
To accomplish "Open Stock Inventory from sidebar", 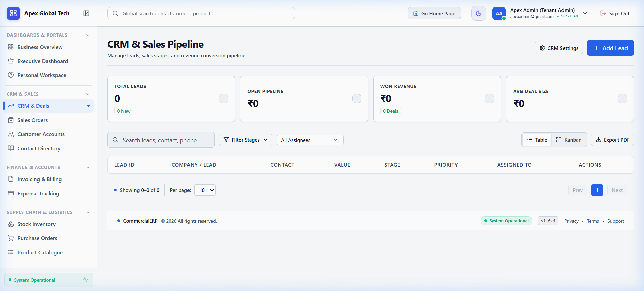I will [37, 224].
